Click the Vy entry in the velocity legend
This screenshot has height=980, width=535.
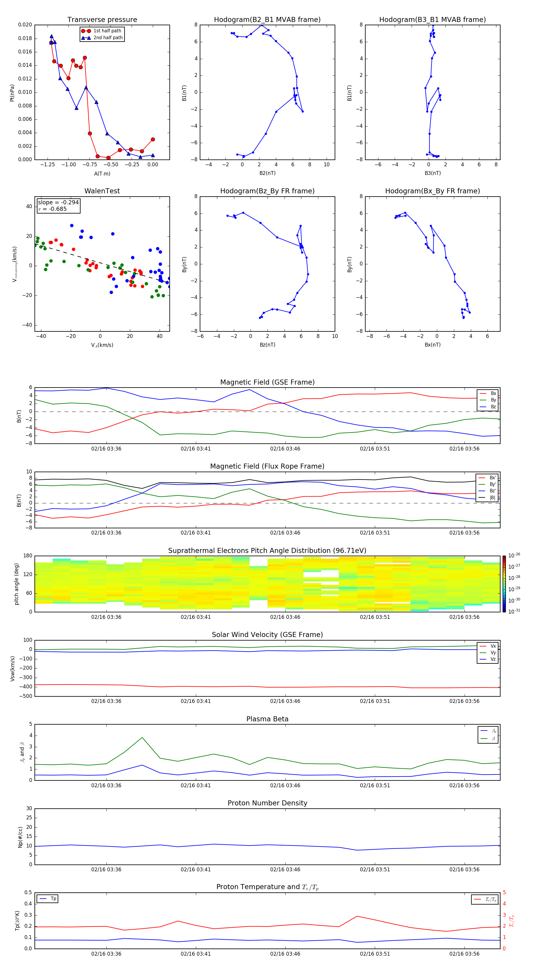point(488,653)
